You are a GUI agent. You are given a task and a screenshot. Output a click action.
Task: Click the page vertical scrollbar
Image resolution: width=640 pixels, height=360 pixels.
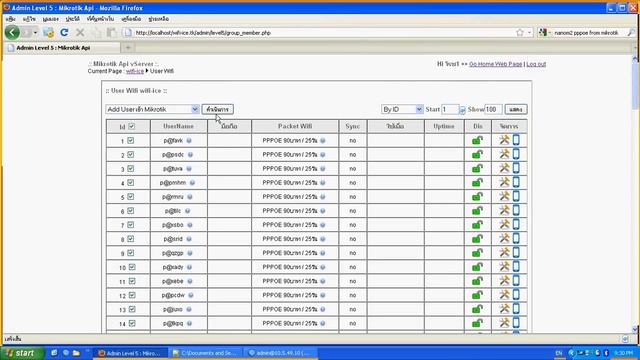(635, 193)
